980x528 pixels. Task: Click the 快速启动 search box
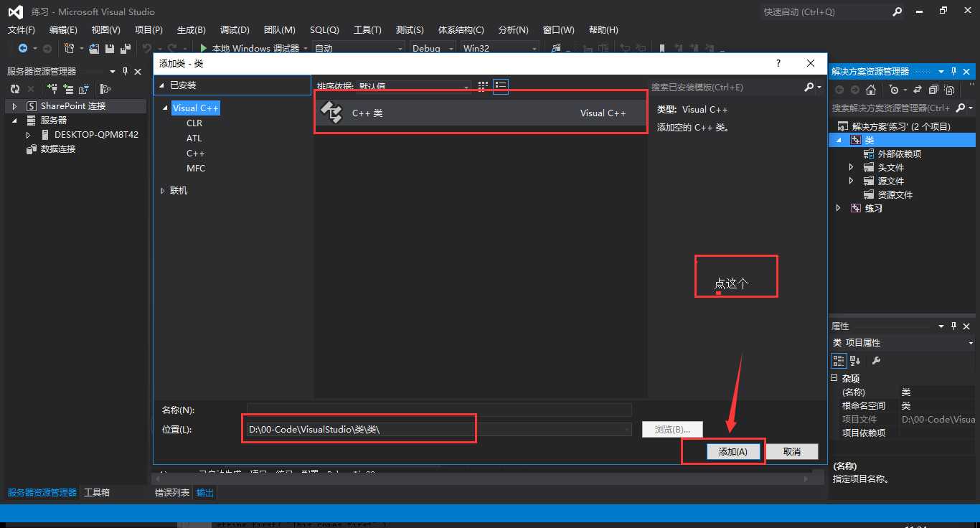click(825, 11)
